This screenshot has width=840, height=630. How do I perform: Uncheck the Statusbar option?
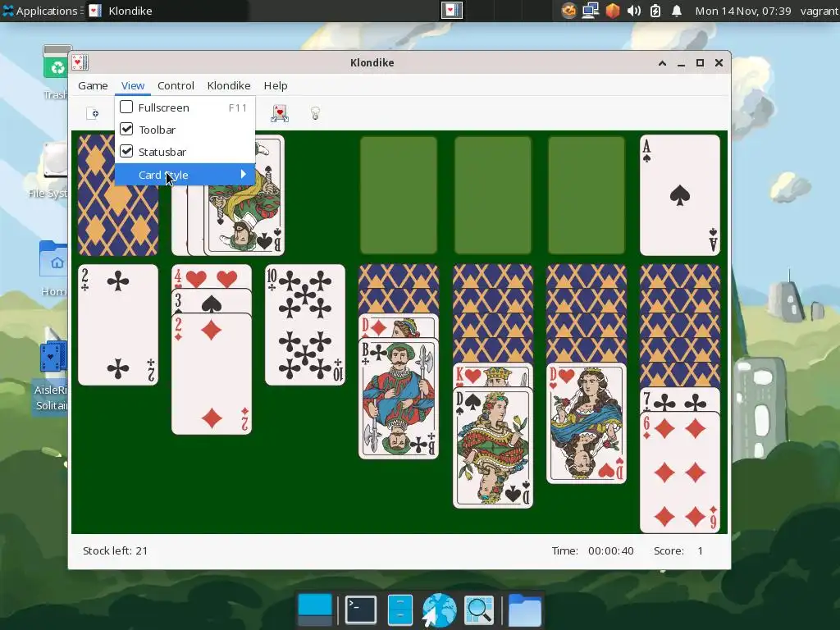(x=126, y=152)
